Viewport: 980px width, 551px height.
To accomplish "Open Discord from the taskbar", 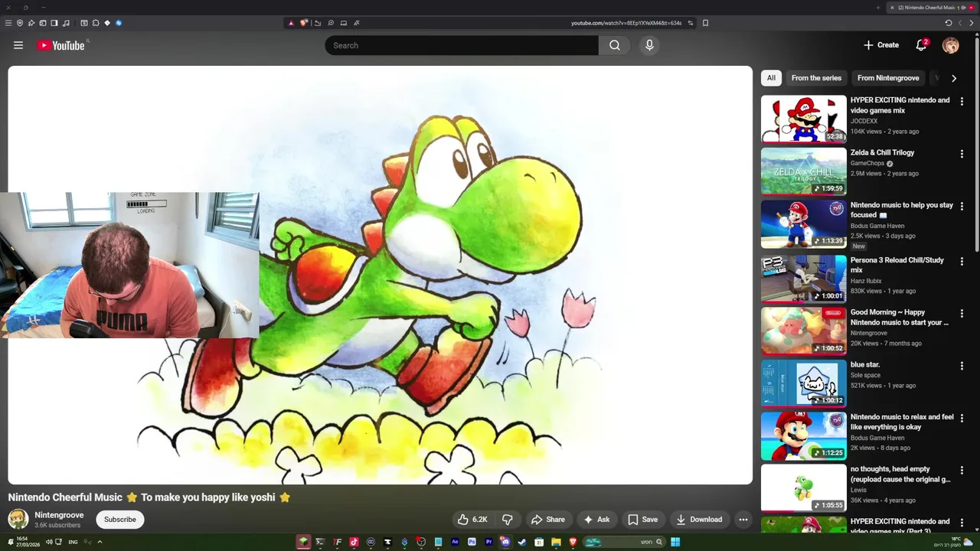I will point(505,542).
